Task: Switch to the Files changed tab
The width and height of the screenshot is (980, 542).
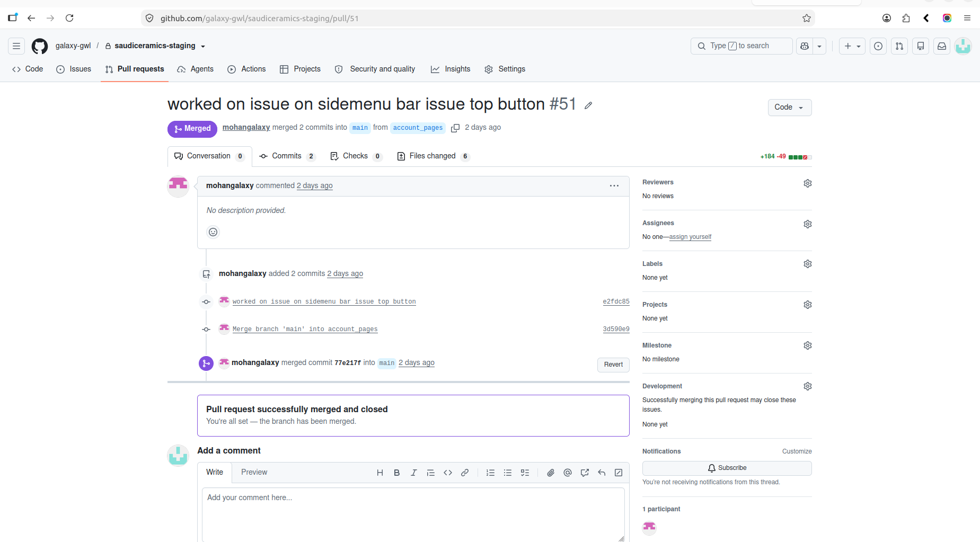Action: point(433,156)
